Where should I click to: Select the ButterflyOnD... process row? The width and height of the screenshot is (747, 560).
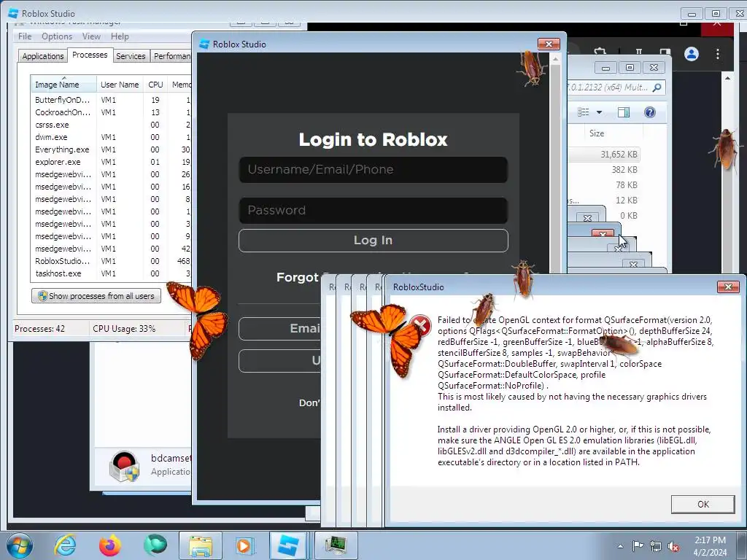(111, 100)
